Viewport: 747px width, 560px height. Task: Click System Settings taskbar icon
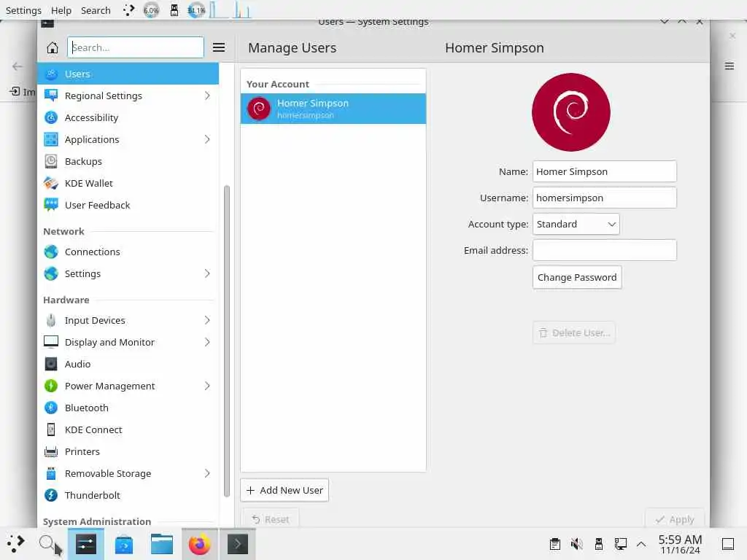click(86, 544)
